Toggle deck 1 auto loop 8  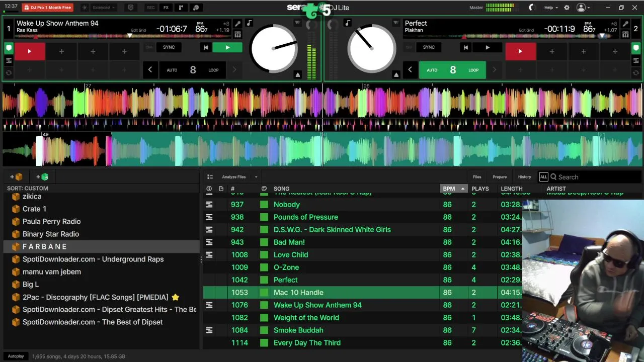193,70
